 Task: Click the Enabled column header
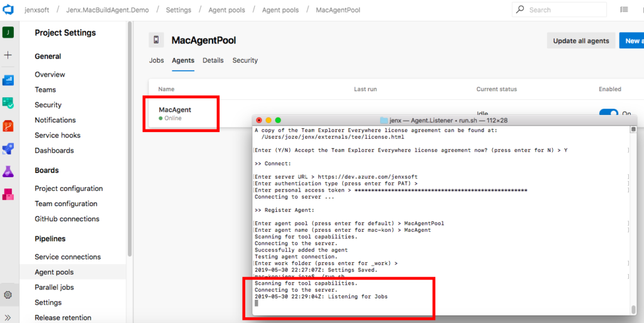pyautogui.click(x=610, y=89)
